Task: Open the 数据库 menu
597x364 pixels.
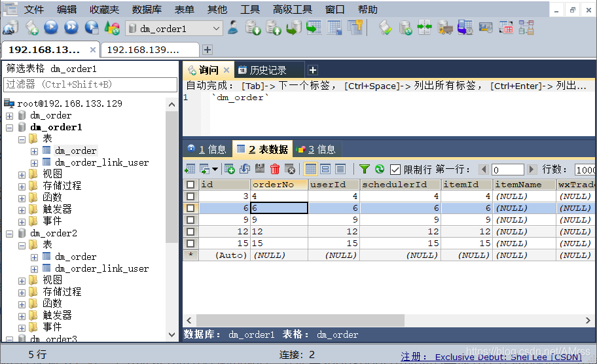Action: click(x=147, y=9)
